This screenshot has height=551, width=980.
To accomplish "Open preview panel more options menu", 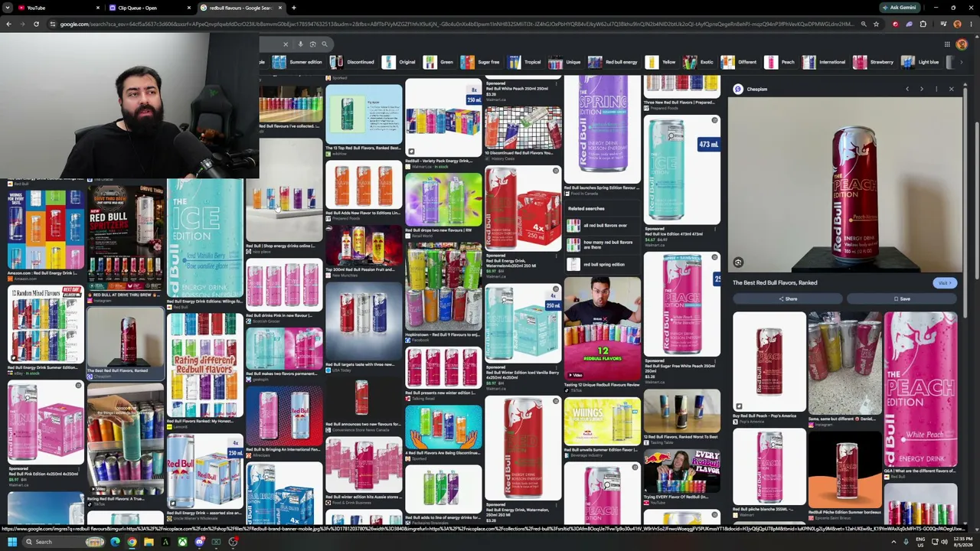I will tap(936, 90).
